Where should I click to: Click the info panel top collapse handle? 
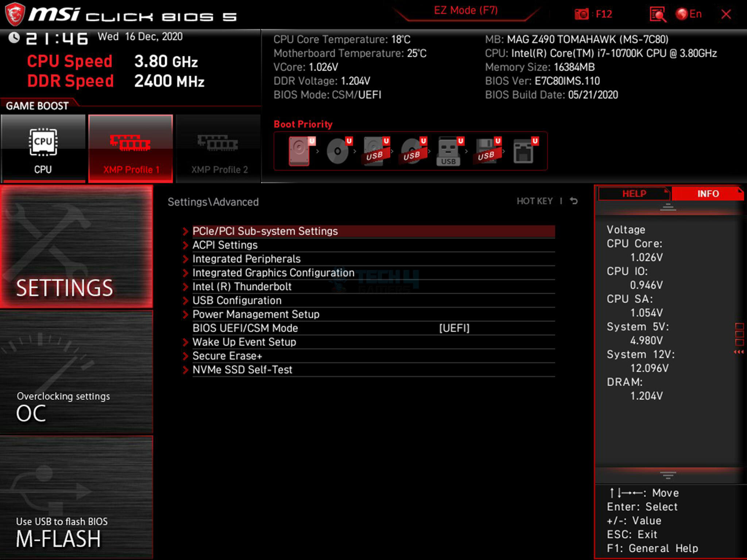point(668,207)
